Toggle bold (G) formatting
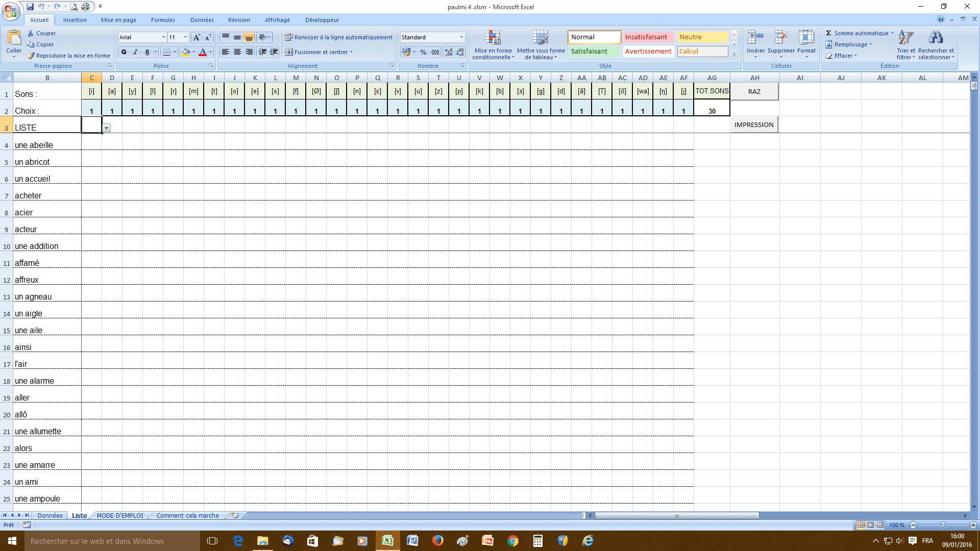The height and width of the screenshot is (551, 980). 124,52
